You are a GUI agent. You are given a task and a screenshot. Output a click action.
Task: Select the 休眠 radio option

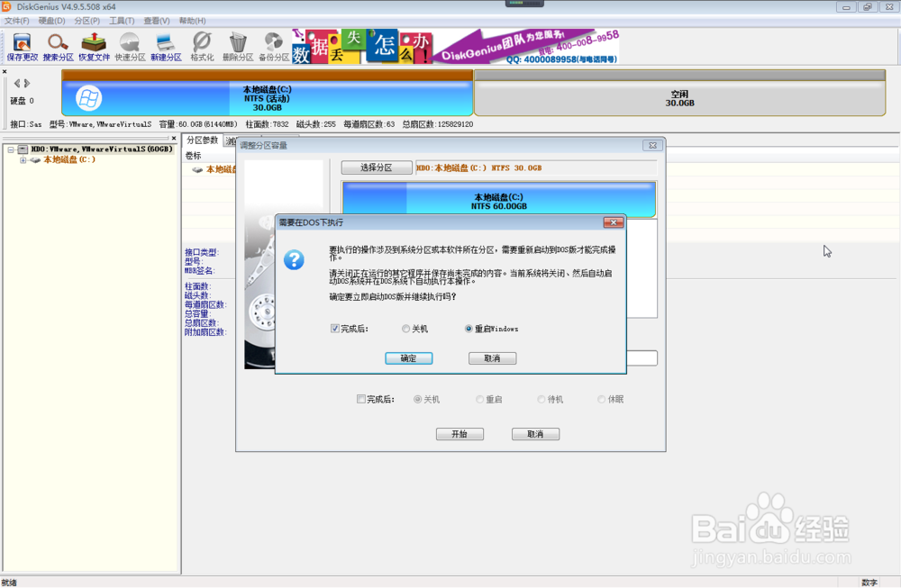pos(602,399)
